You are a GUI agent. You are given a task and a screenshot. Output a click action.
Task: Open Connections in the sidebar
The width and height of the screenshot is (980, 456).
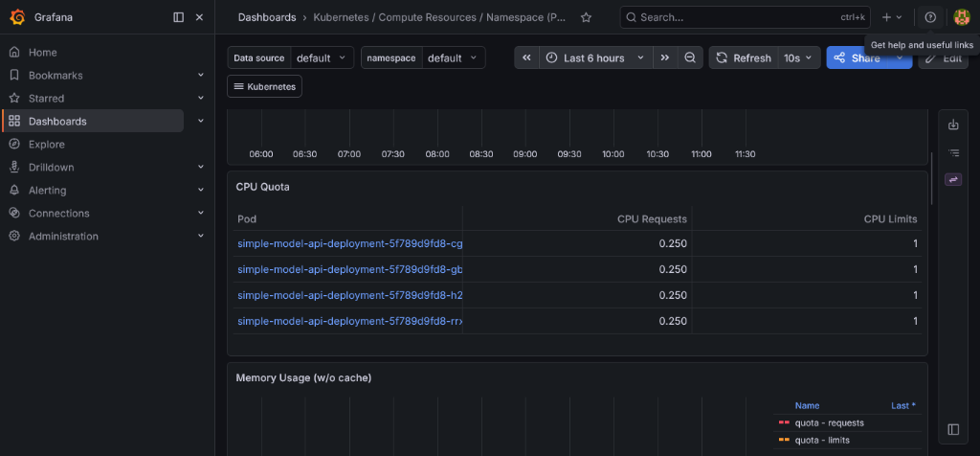click(x=58, y=214)
